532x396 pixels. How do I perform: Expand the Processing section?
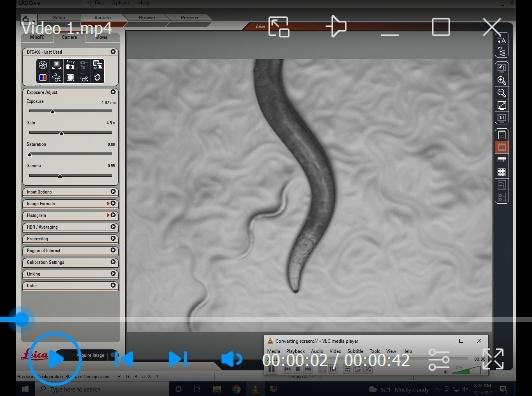click(113, 239)
